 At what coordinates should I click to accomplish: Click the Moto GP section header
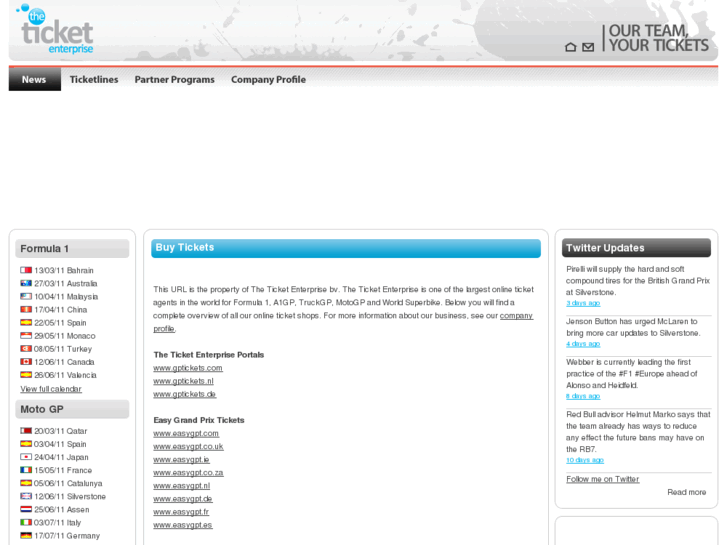click(x=72, y=409)
